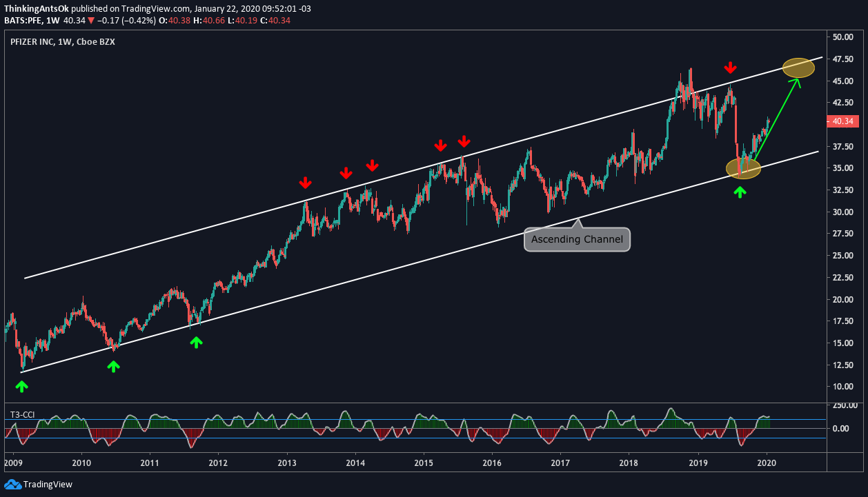Click the 10.00 price axis label
Viewport: 868px width, 497px height.
coord(845,387)
